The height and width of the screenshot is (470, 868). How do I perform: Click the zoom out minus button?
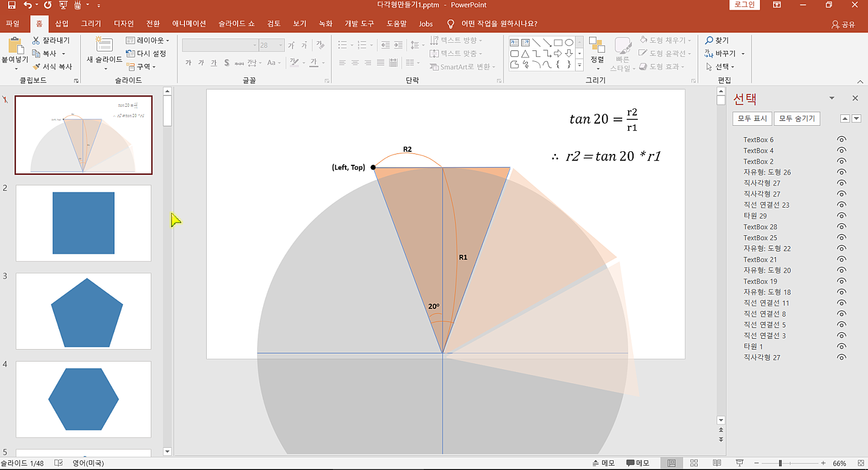pyautogui.click(x=756, y=463)
